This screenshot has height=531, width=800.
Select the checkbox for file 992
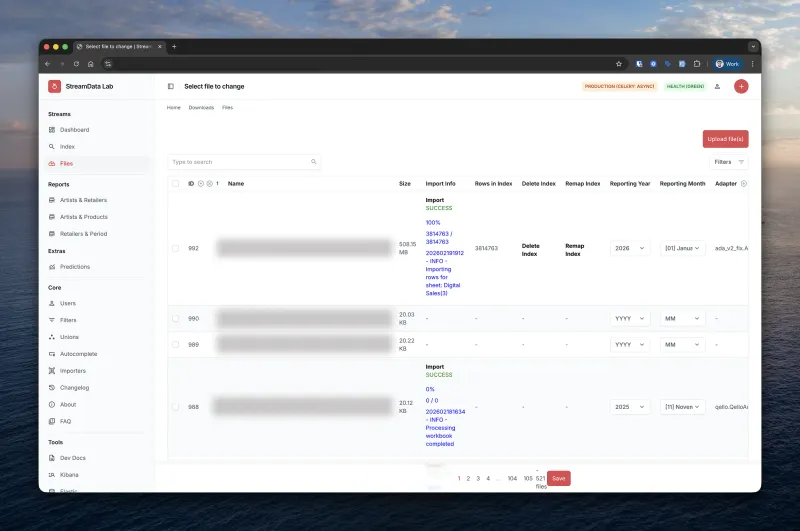point(176,248)
